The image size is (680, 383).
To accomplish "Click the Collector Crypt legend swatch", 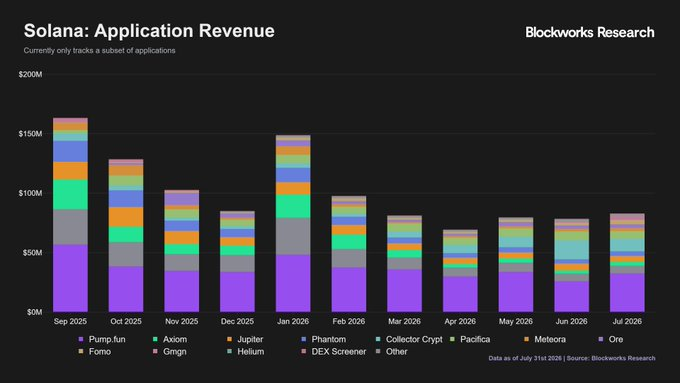I will pyautogui.click(x=378, y=339).
